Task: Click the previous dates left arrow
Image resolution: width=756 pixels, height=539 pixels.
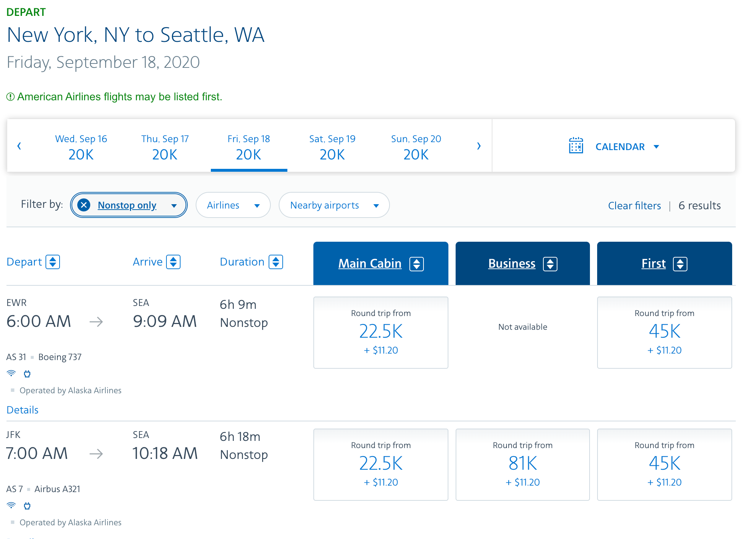Action: coord(19,146)
